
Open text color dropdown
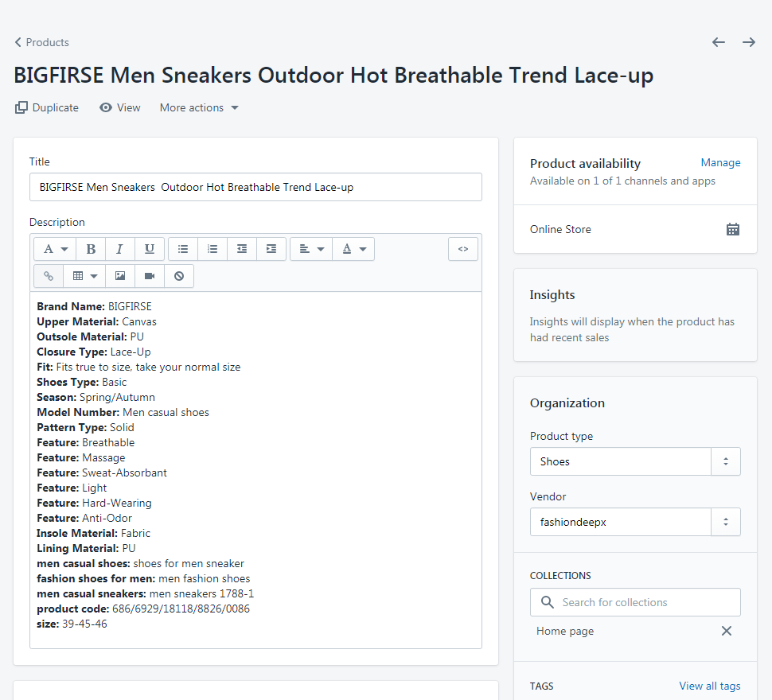[353, 249]
